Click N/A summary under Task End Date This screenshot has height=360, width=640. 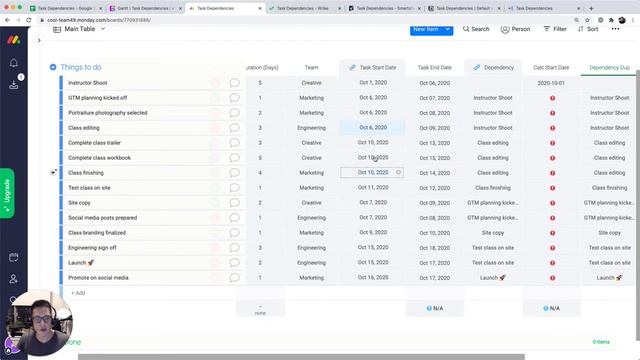(435, 308)
